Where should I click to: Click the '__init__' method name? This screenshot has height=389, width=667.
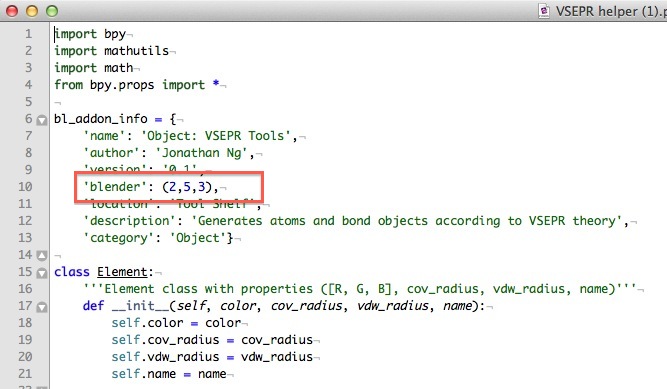coord(140,306)
